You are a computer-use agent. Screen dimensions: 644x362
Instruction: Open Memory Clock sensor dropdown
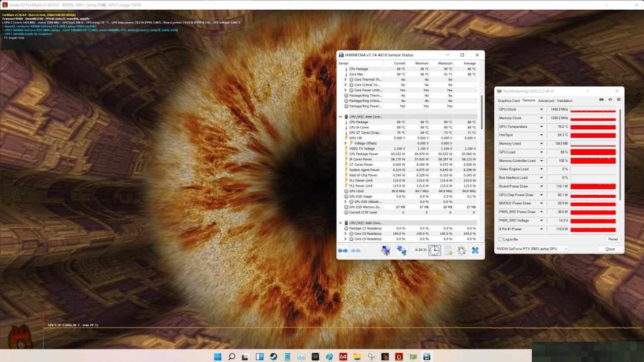541,118
